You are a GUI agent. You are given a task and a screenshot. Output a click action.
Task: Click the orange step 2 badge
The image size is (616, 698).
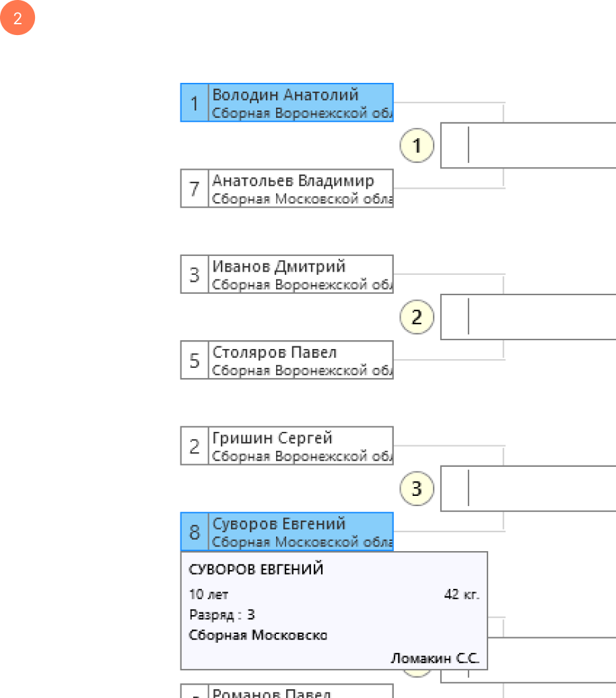click(x=18, y=19)
